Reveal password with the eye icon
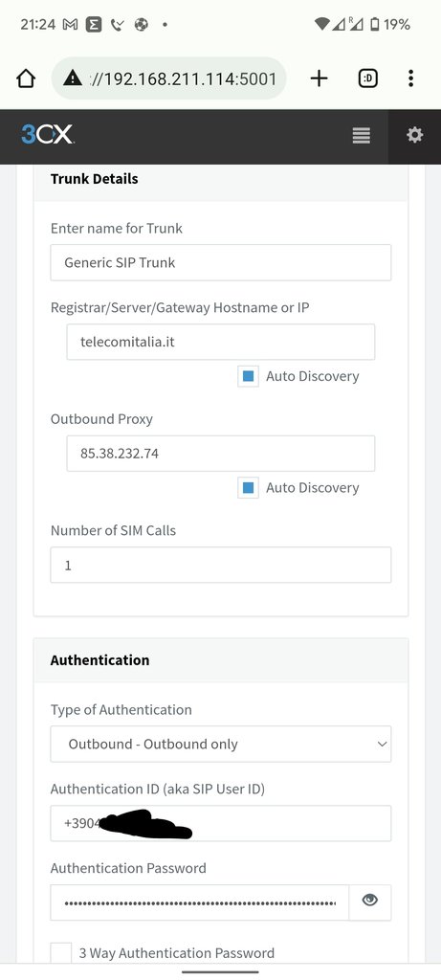Viewport: 441px width, 980px height. (x=370, y=900)
